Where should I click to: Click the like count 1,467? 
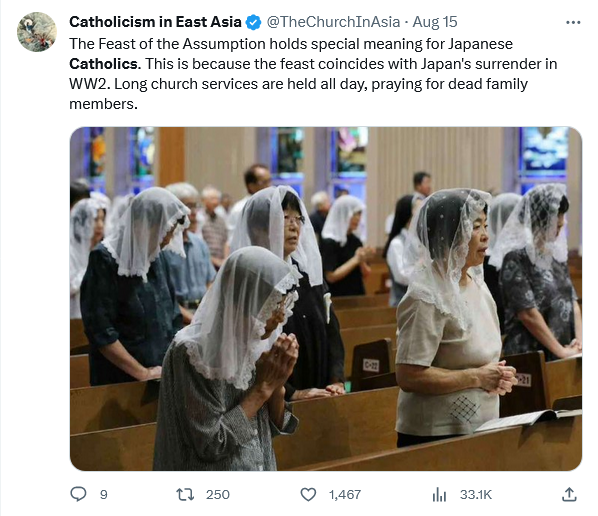point(345,495)
